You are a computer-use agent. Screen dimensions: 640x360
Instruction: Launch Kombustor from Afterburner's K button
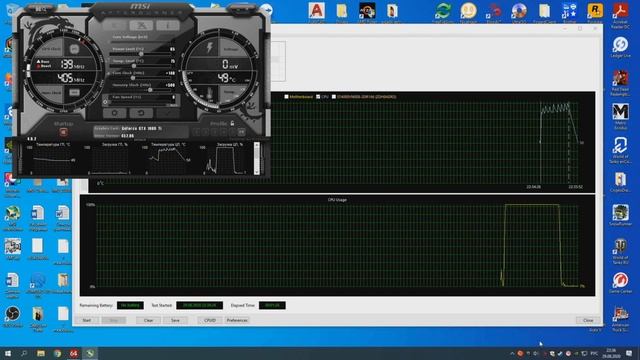click(116, 26)
